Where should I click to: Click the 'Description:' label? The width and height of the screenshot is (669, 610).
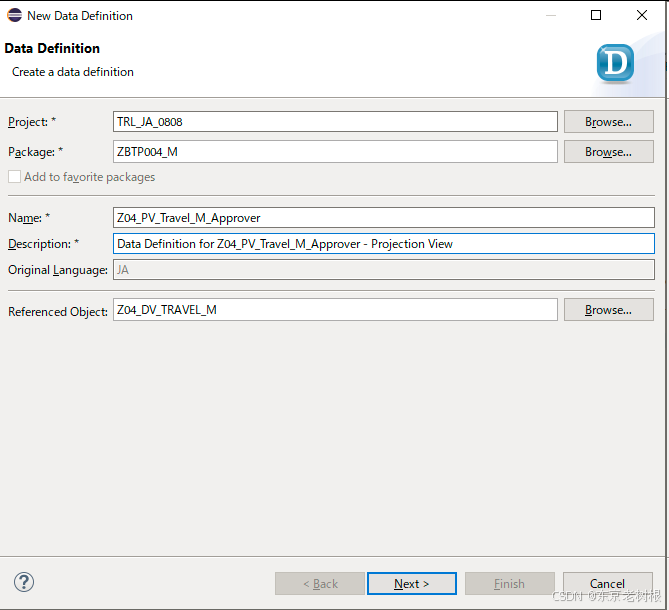coord(44,244)
